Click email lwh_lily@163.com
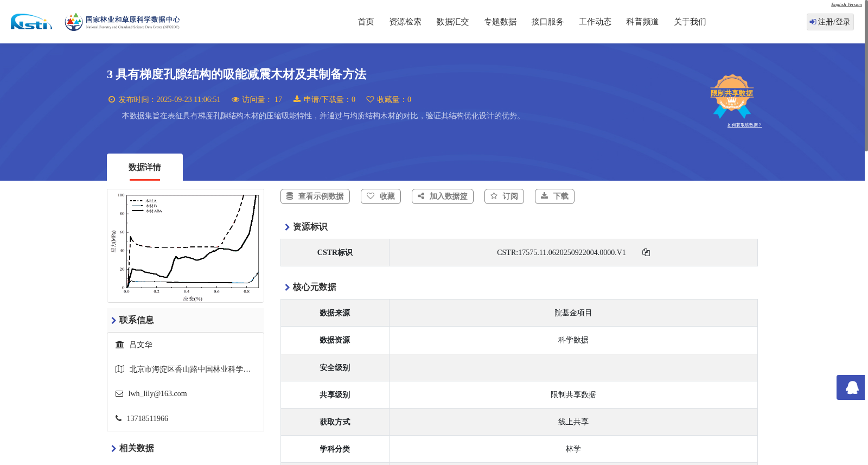The image size is (868, 465). tap(157, 394)
